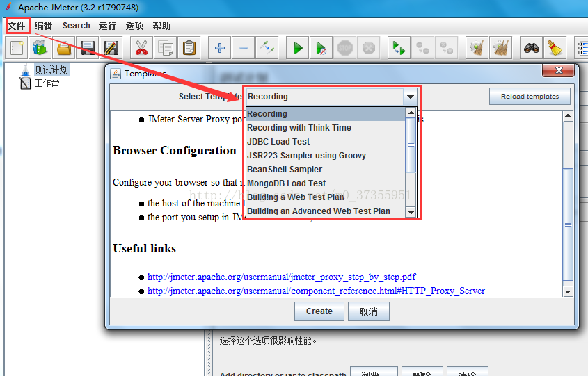Screen dimensions: 588x376
Task: Open the 帮助 menu
Action: [x=161, y=26]
